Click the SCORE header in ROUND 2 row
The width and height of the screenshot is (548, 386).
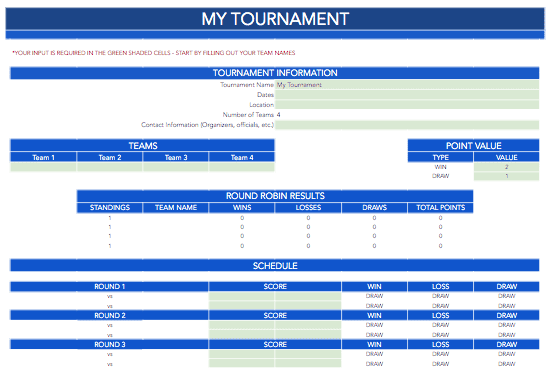[275, 316]
